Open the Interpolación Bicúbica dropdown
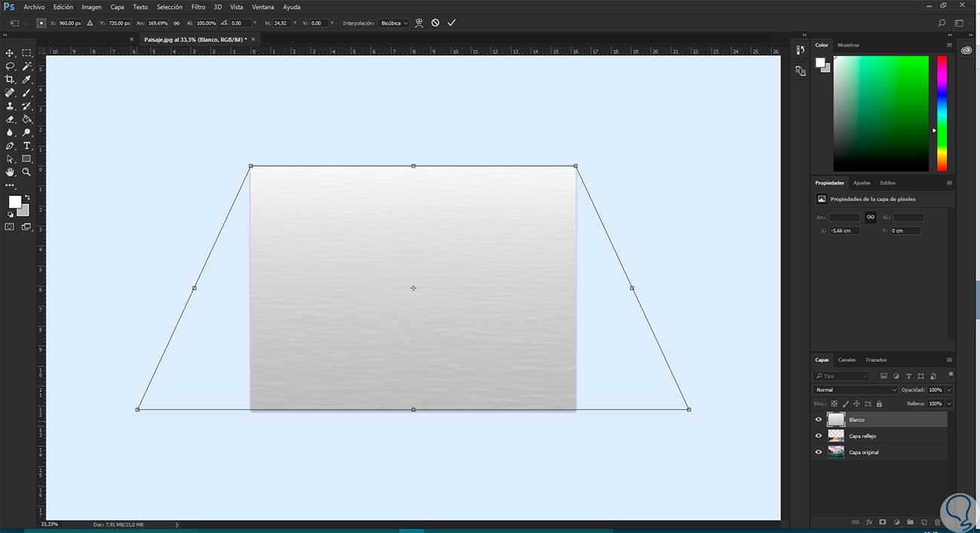The image size is (980, 533). (394, 23)
